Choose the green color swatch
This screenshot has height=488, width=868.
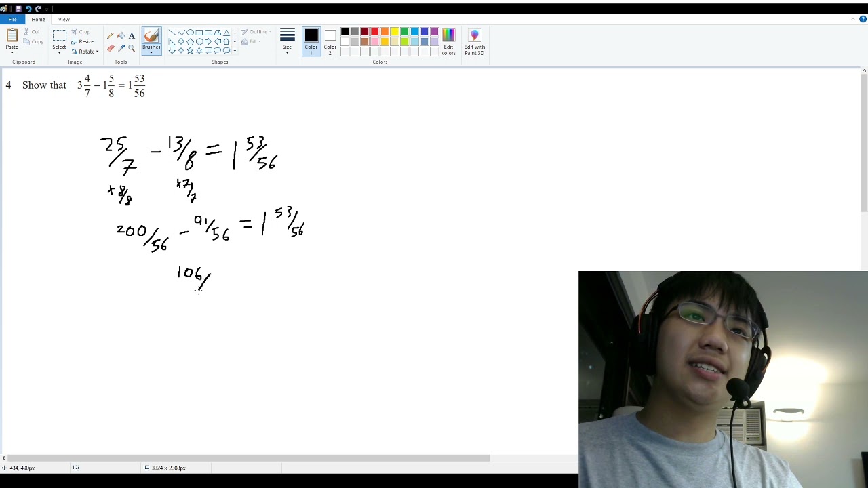point(404,32)
